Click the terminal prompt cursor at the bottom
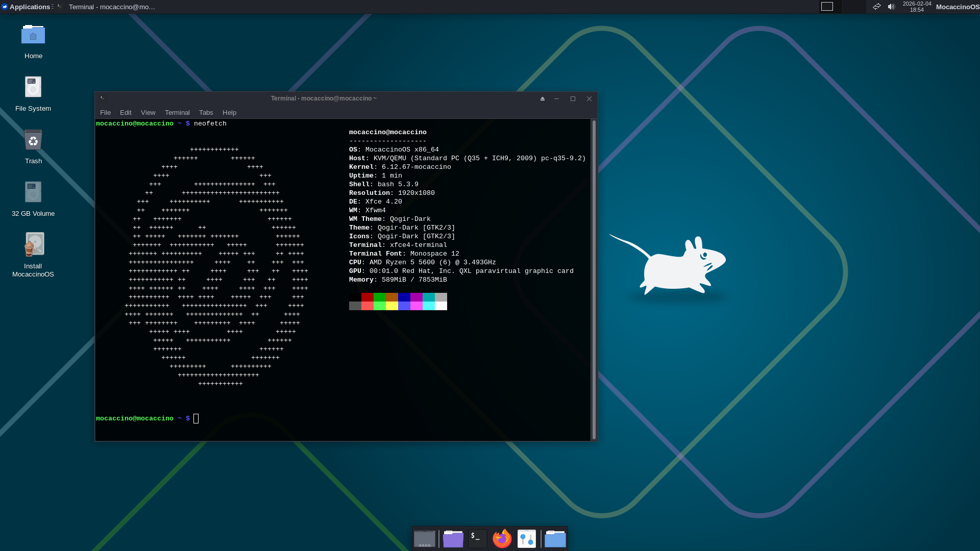Viewport: 980px width, 551px height. click(196, 418)
